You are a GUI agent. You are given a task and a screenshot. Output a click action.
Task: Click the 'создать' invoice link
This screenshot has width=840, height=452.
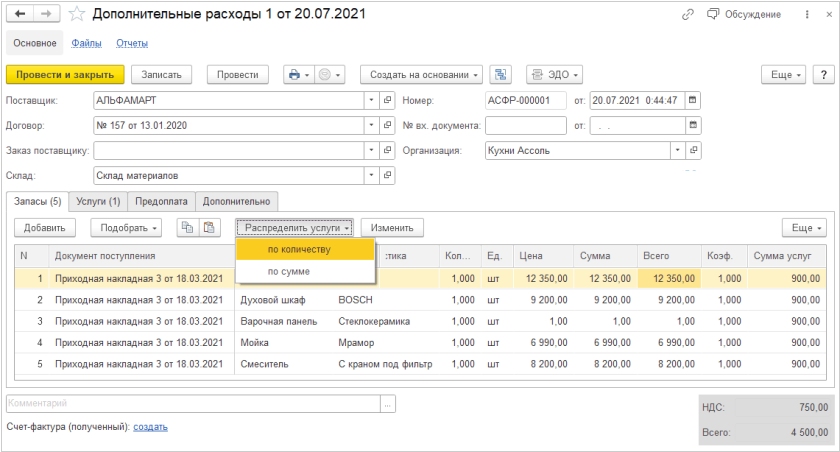150,427
